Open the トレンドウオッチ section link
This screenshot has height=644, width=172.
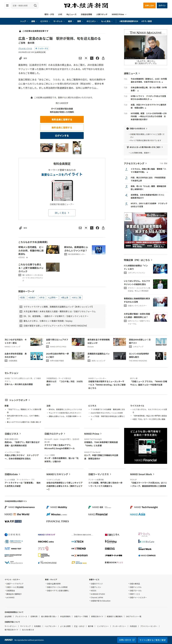19,400
